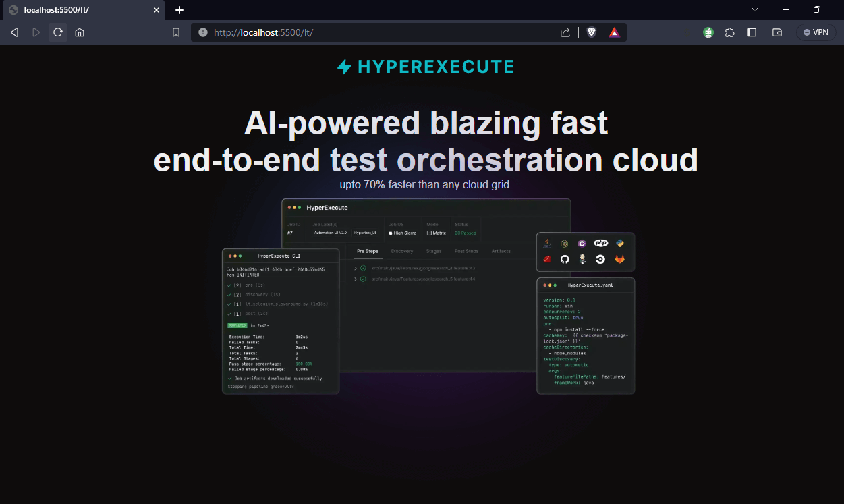Click the Ruby icon
Screen dimensions: 844x504
[546, 258]
